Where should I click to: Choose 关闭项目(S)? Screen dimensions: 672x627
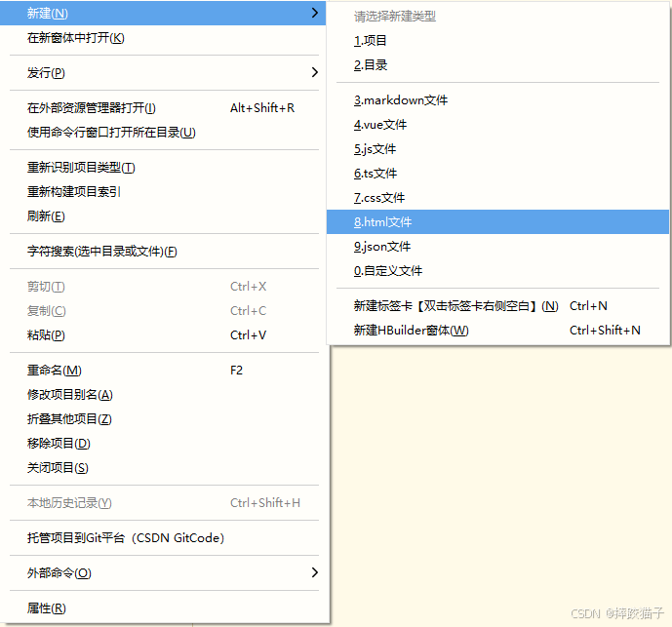tap(165, 468)
